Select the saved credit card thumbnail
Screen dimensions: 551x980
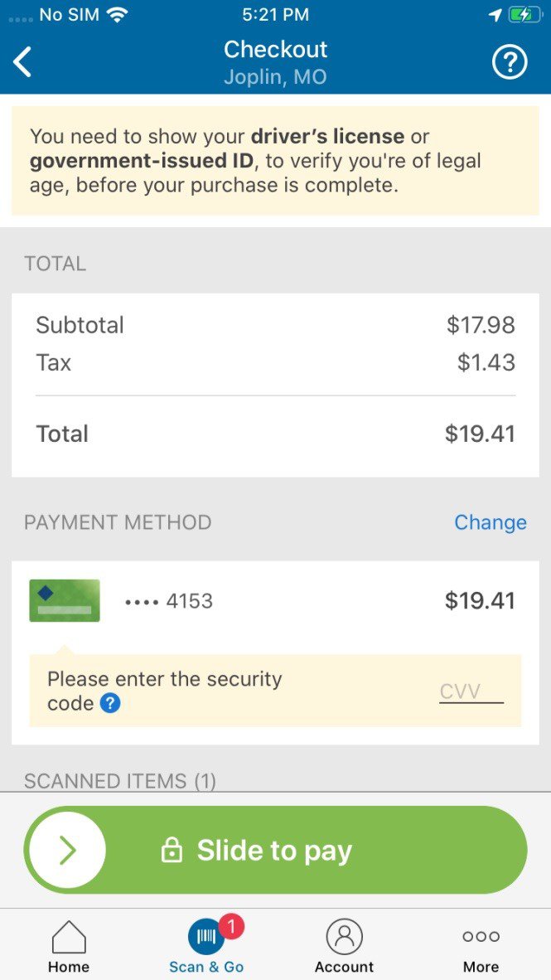coord(64,600)
